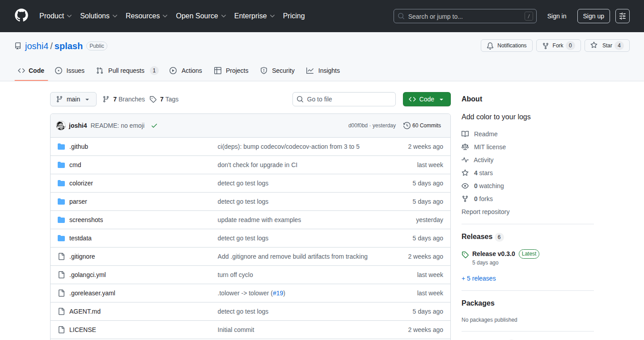This screenshot has height=340, width=644.
Task: Click Report repository link
Action: click(485, 212)
